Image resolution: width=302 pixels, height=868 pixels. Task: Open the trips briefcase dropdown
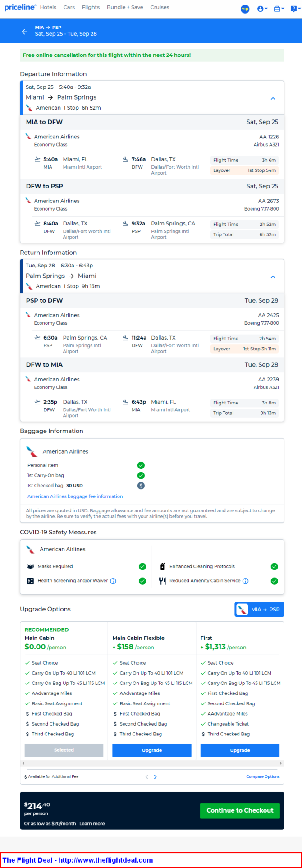tap(279, 9)
